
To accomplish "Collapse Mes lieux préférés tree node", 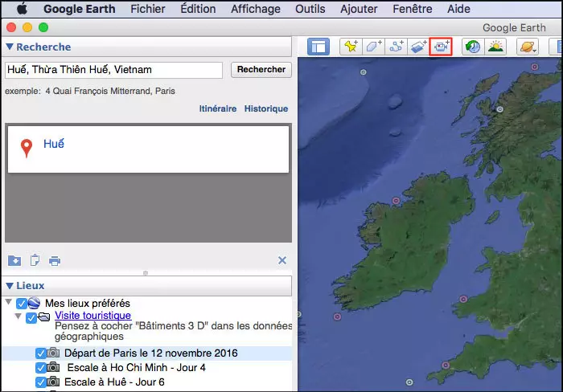I will click(x=9, y=302).
